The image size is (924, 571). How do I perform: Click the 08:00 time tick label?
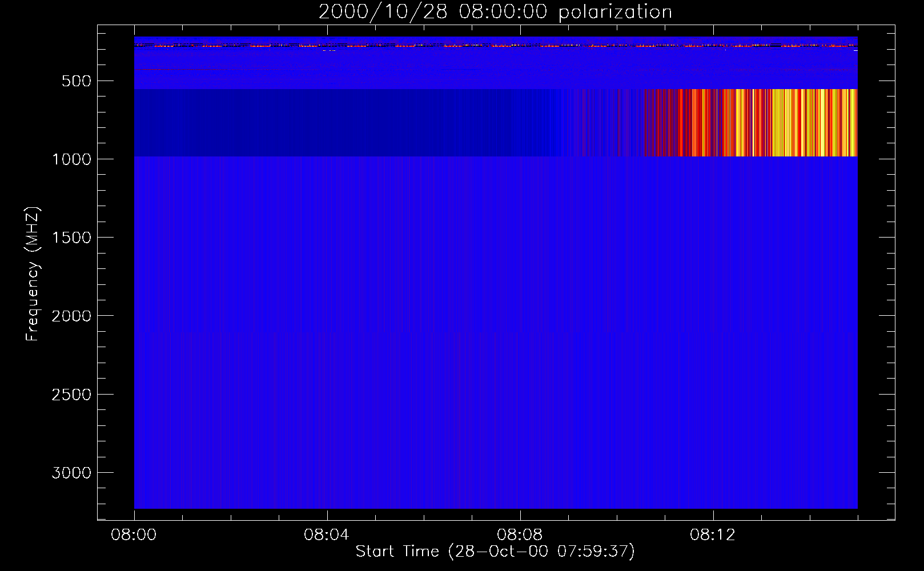coord(134,535)
